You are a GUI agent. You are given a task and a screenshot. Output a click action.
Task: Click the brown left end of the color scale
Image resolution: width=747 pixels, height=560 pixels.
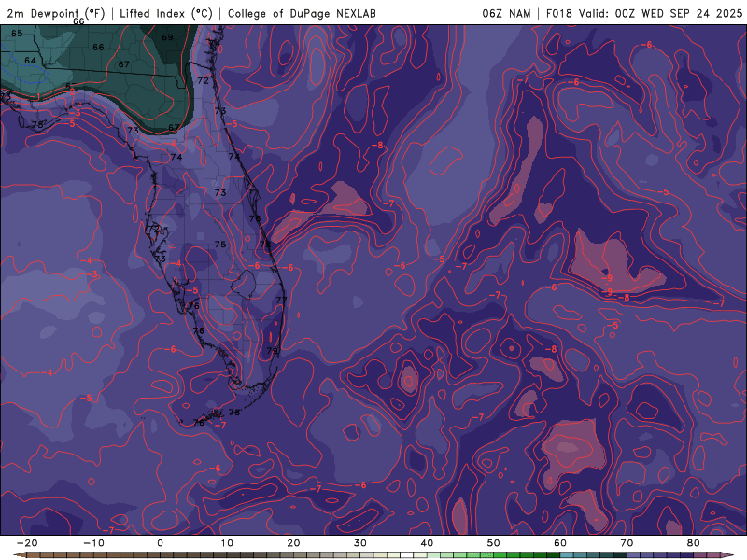coord(20,555)
